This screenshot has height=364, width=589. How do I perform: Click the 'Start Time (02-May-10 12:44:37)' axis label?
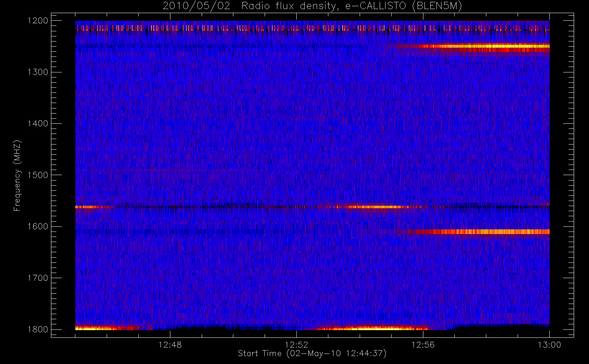(312, 353)
